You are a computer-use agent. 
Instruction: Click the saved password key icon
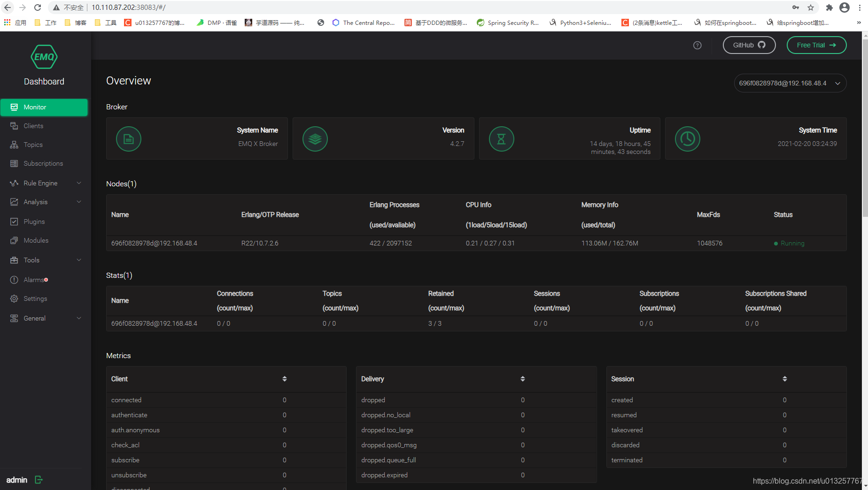796,8
